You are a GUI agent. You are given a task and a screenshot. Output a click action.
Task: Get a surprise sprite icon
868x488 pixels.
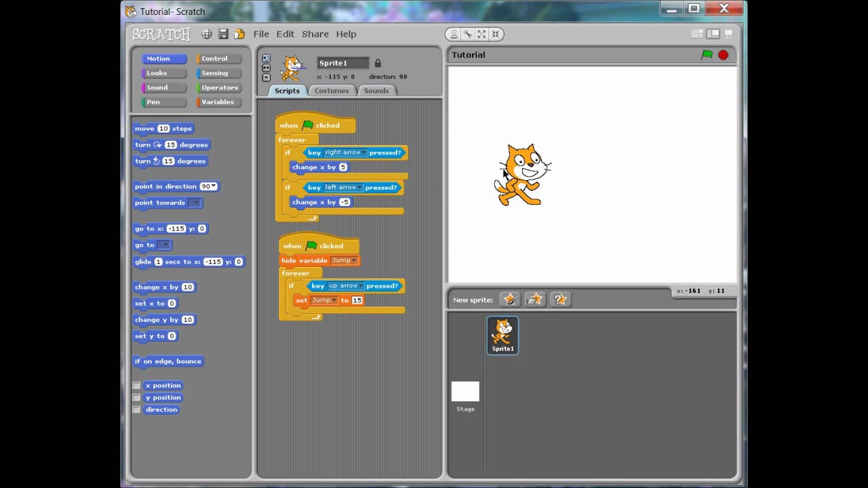click(x=560, y=300)
